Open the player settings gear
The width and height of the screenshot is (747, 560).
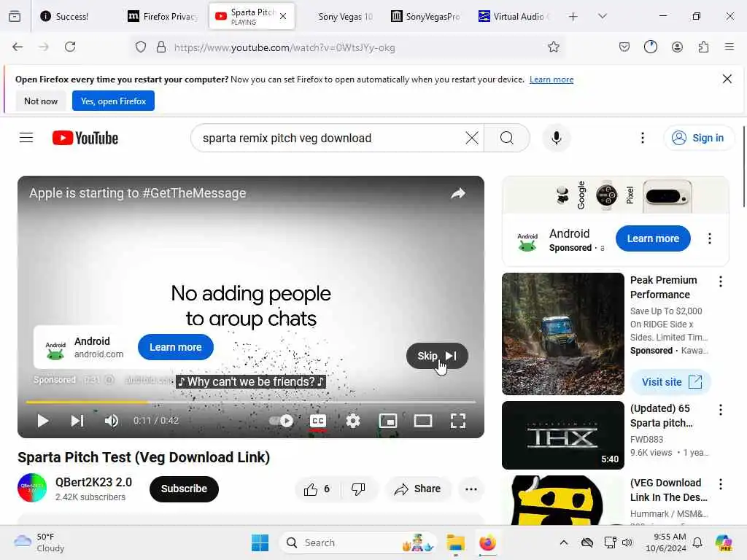click(353, 421)
